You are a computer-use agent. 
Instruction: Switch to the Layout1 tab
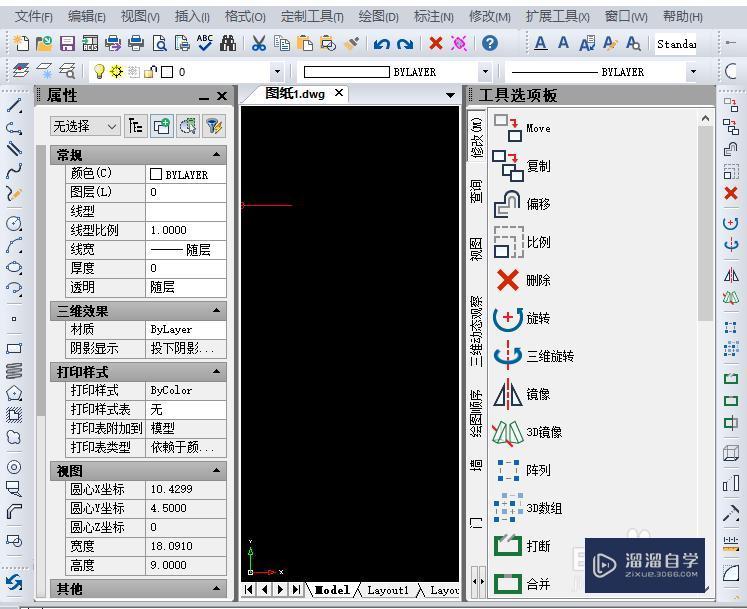coord(388,590)
